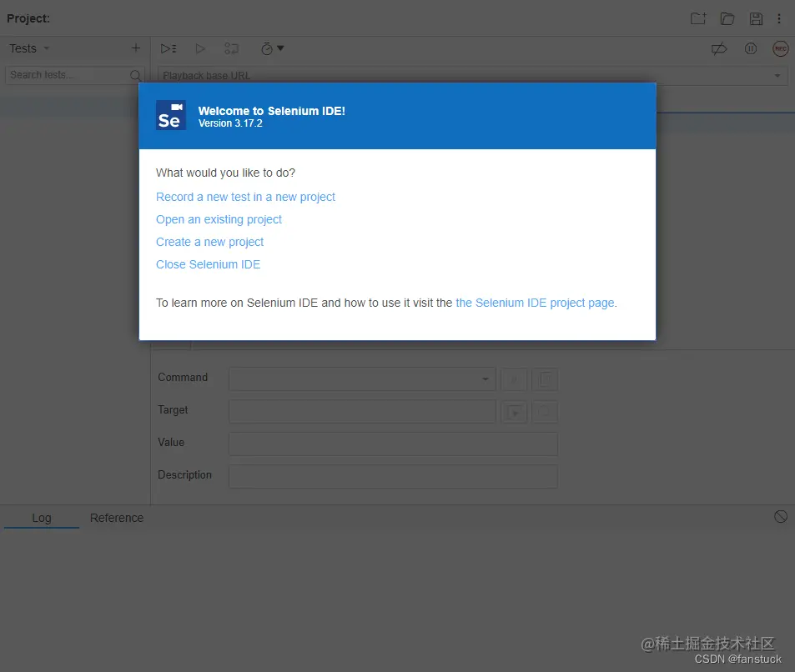Open the three-dot more options menu

[x=779, y=18]
